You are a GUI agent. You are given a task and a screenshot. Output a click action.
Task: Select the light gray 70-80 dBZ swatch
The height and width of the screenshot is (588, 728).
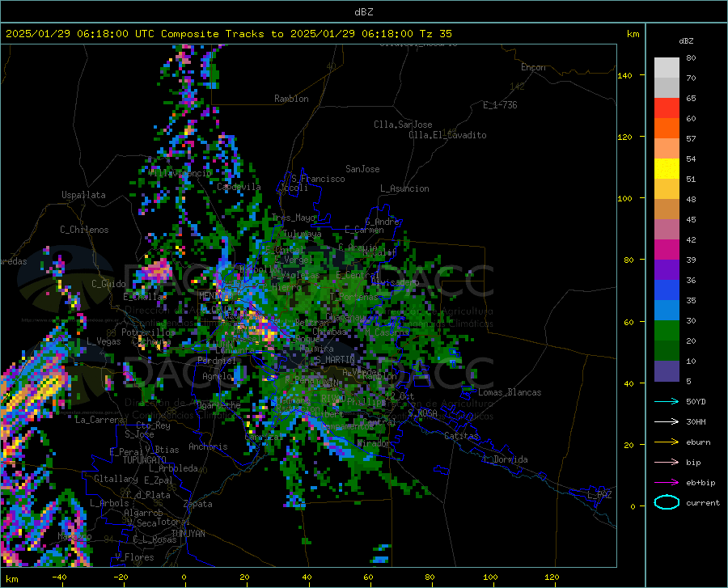(667, 68)
